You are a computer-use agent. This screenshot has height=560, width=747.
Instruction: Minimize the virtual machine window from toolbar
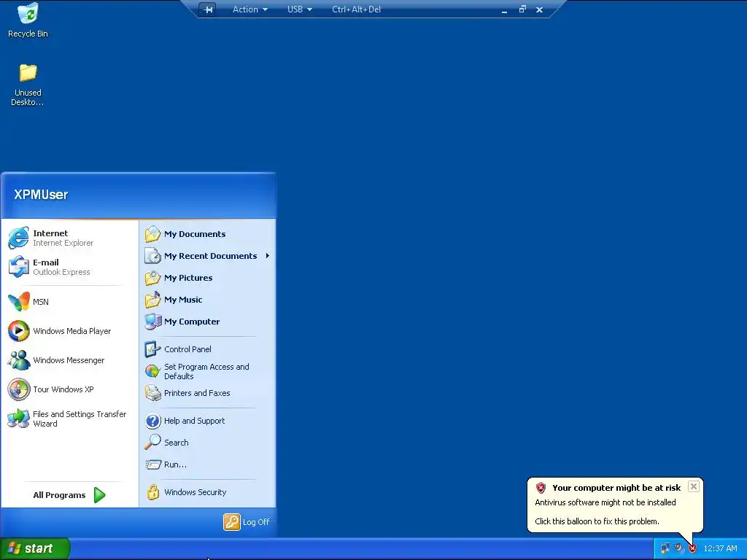click(x=505, y=10)
